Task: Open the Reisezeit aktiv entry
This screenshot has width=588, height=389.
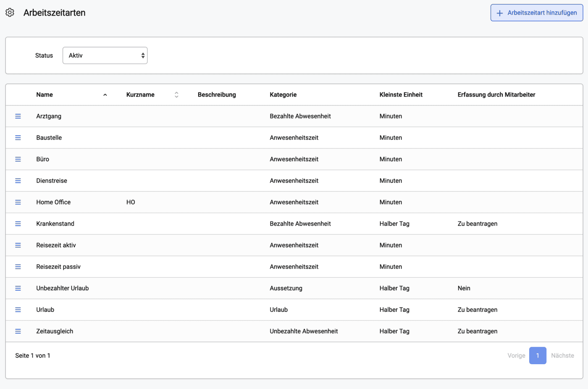Action: click(x=56, y=245)
